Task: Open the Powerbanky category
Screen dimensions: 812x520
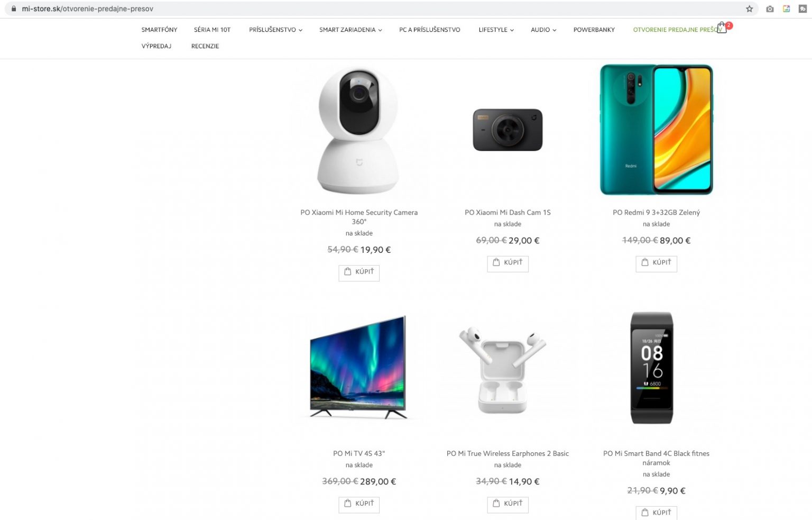Action: tap(594, 30)
